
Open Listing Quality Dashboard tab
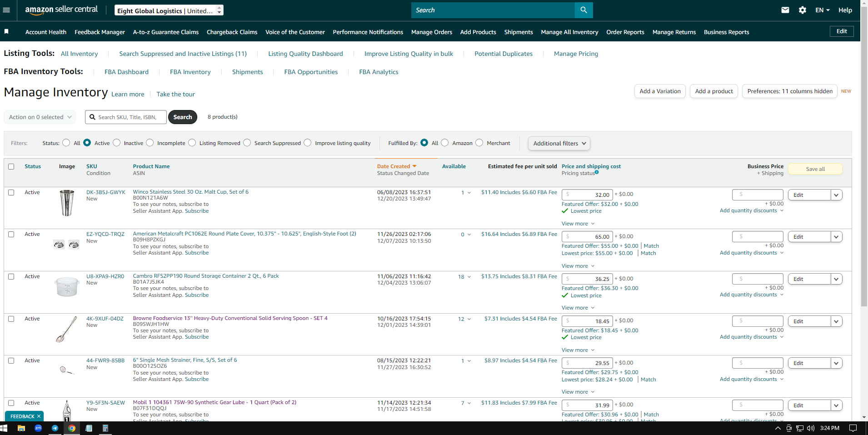pyautogui.click(x=305, y=54)
